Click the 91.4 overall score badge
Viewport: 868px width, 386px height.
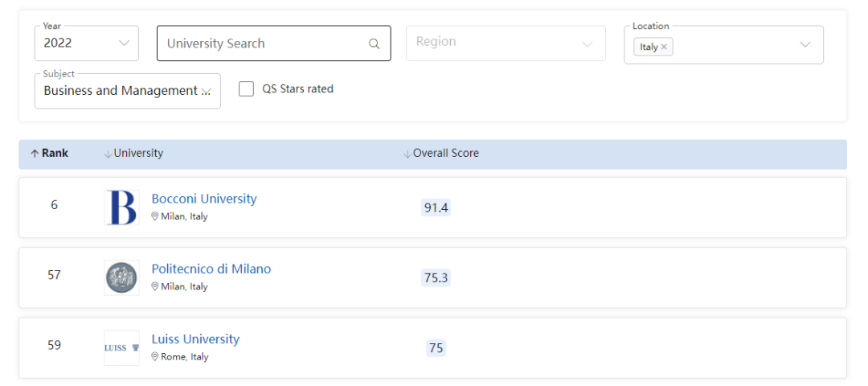pos(436,208)
